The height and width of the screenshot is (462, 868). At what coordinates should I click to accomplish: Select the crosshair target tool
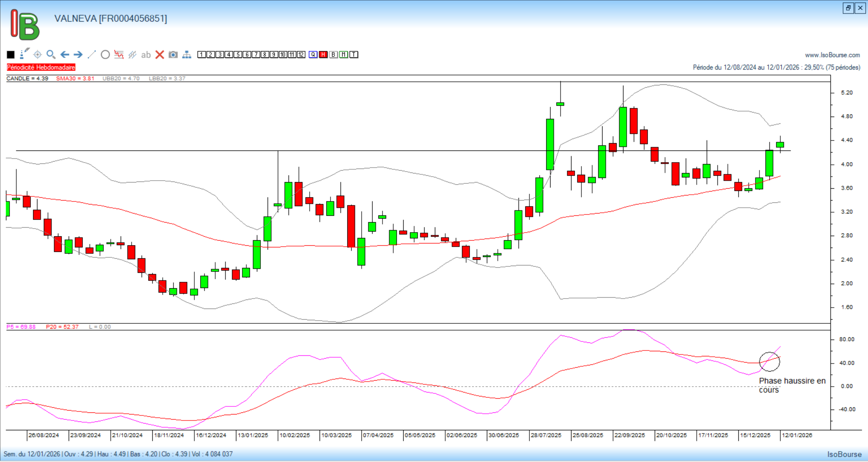38,55
